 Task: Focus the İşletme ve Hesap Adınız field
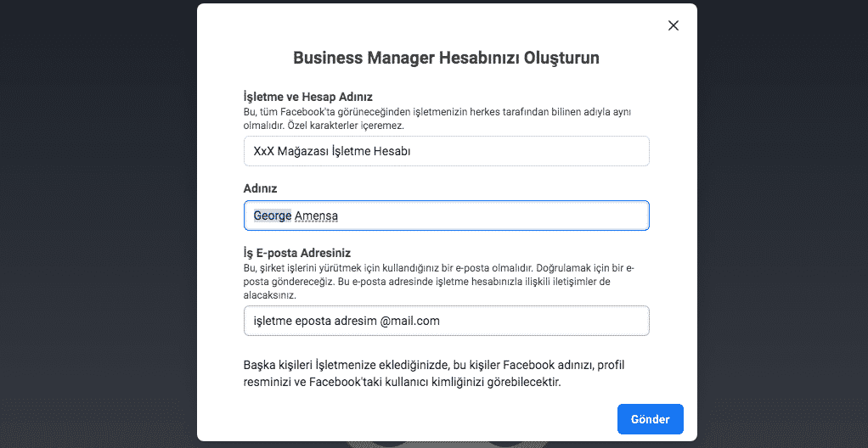446,151
